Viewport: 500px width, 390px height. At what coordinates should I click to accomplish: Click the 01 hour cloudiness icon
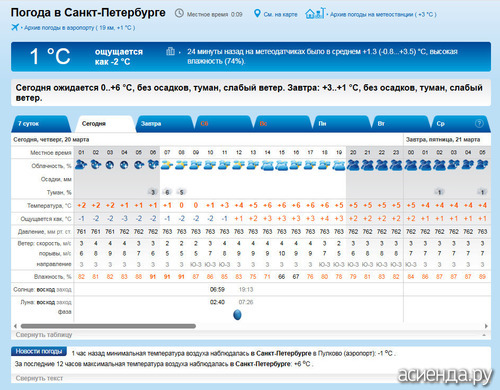81,165
